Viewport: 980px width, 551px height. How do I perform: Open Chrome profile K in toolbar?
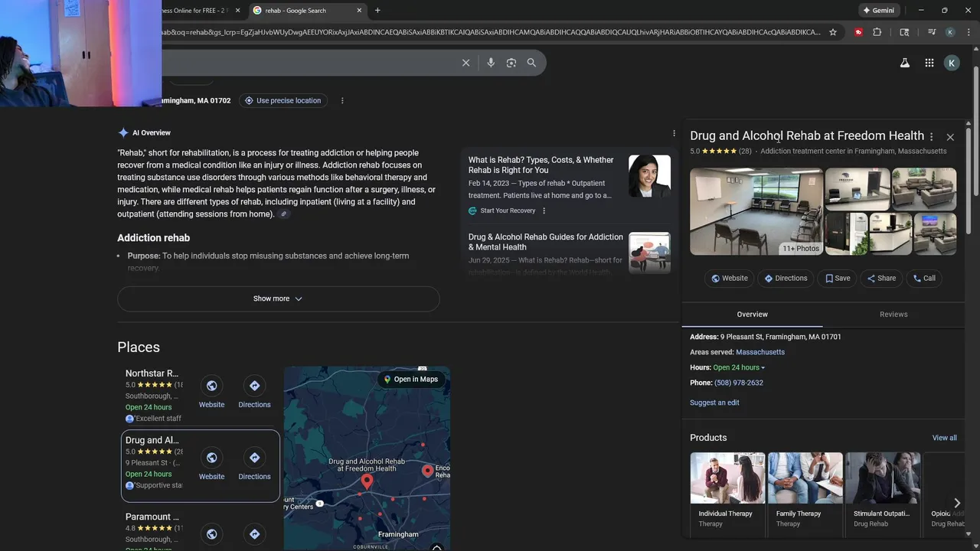[x=950, y=32]
